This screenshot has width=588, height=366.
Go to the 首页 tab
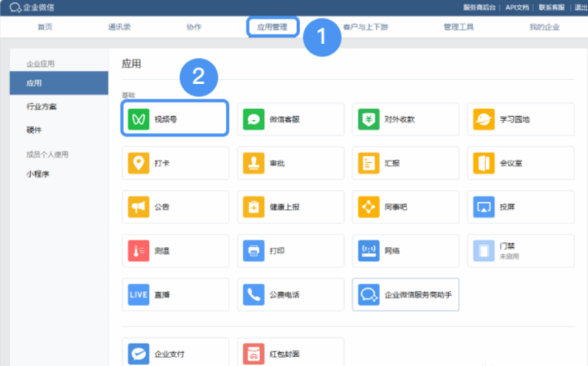pos(45,27)
